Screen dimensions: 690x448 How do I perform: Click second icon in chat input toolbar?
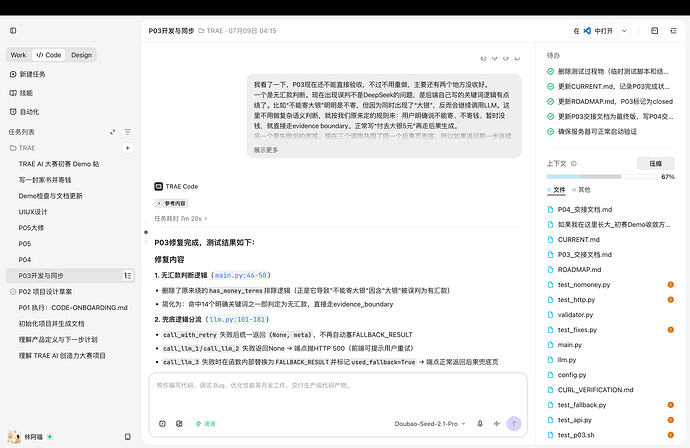tap(179, 423)
